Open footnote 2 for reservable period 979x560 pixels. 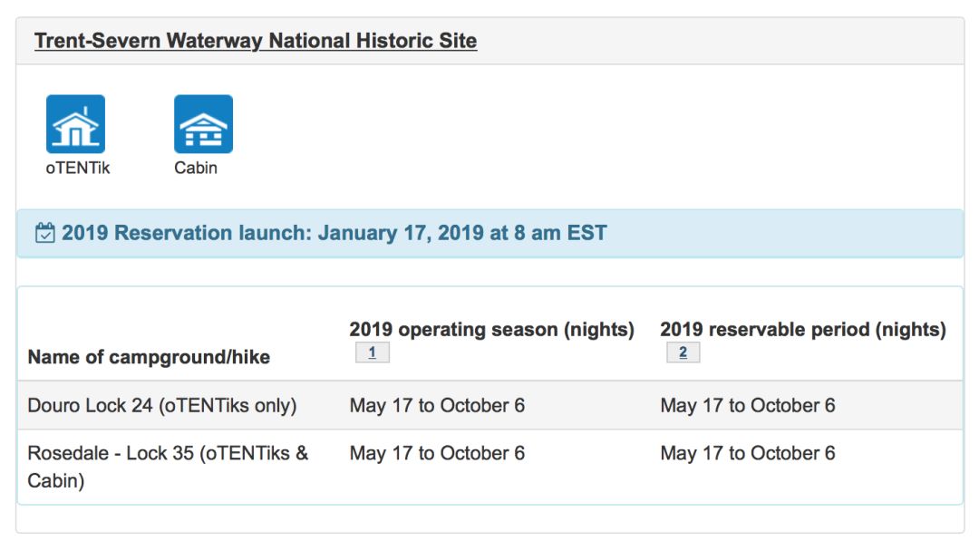click(x=683, y=352)
